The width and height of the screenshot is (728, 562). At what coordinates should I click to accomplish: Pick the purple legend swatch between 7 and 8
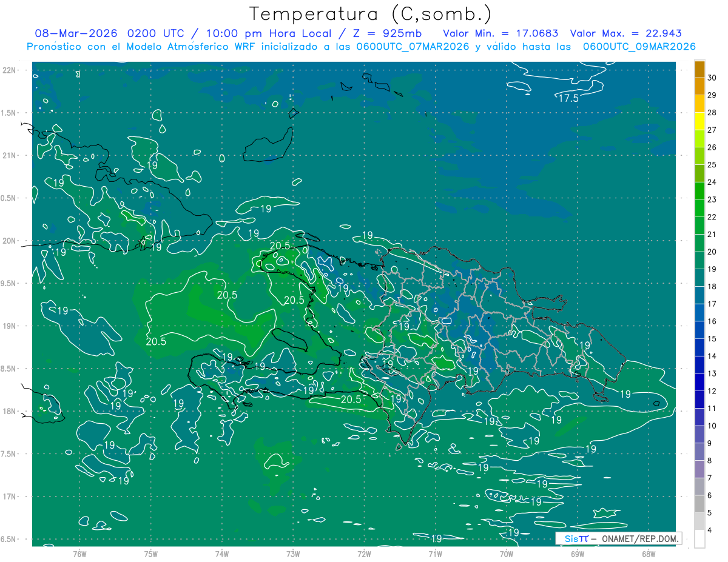coord(700,469)
